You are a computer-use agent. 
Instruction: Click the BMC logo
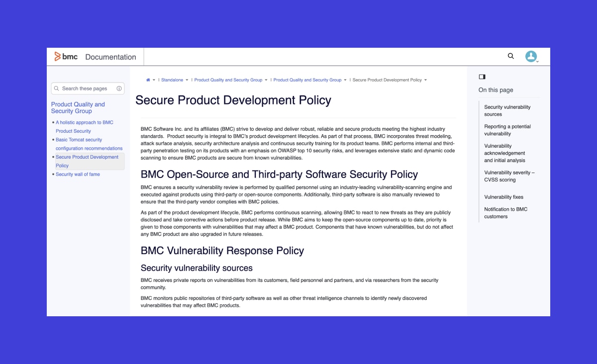(65, 57)
